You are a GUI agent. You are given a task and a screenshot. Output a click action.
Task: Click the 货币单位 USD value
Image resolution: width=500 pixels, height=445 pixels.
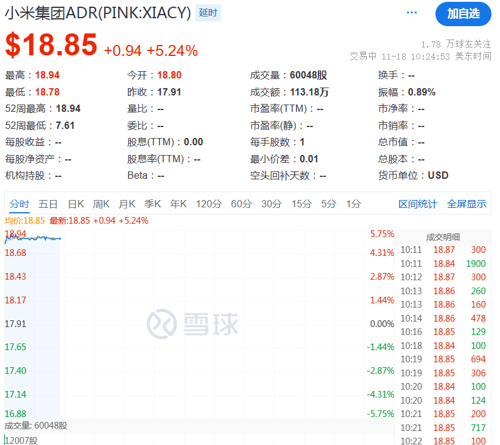coord(438,175)
